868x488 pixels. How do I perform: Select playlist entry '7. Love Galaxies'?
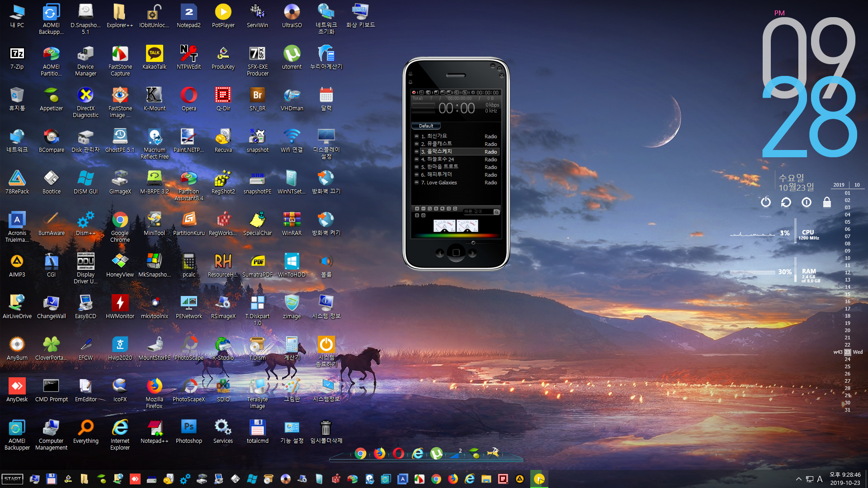(x=456, y=183)
